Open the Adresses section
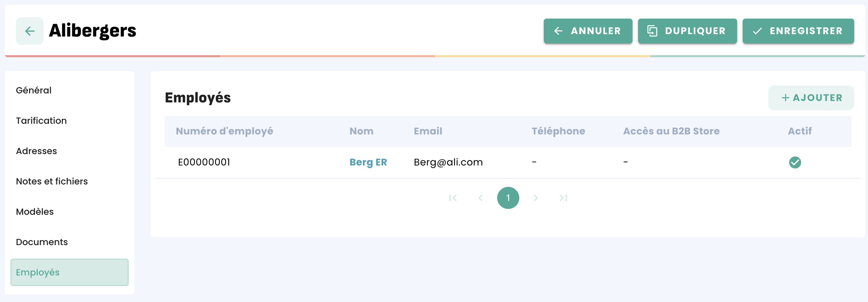The height and width of the screenshot is (302, 868). [37, 151]
